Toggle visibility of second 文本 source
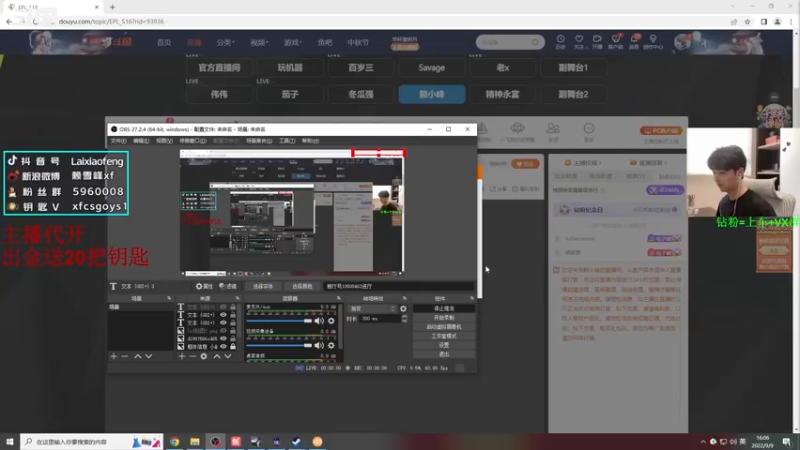 223,315
